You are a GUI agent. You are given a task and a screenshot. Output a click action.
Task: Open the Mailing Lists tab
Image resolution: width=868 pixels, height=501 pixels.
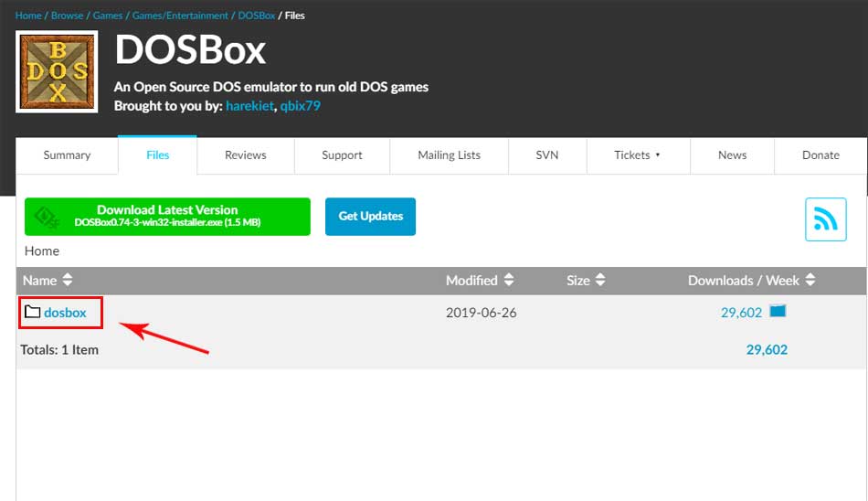(449, 155)
